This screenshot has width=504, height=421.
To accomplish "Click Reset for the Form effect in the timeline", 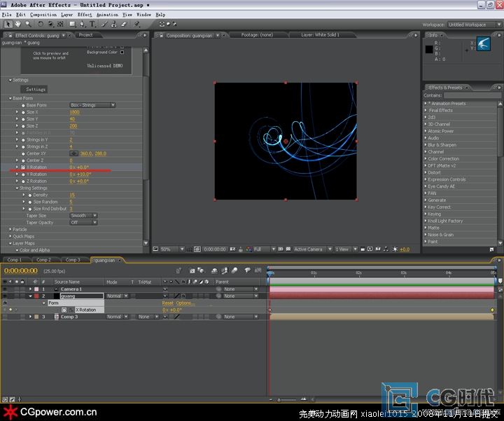I will click(x=167, y=303).
